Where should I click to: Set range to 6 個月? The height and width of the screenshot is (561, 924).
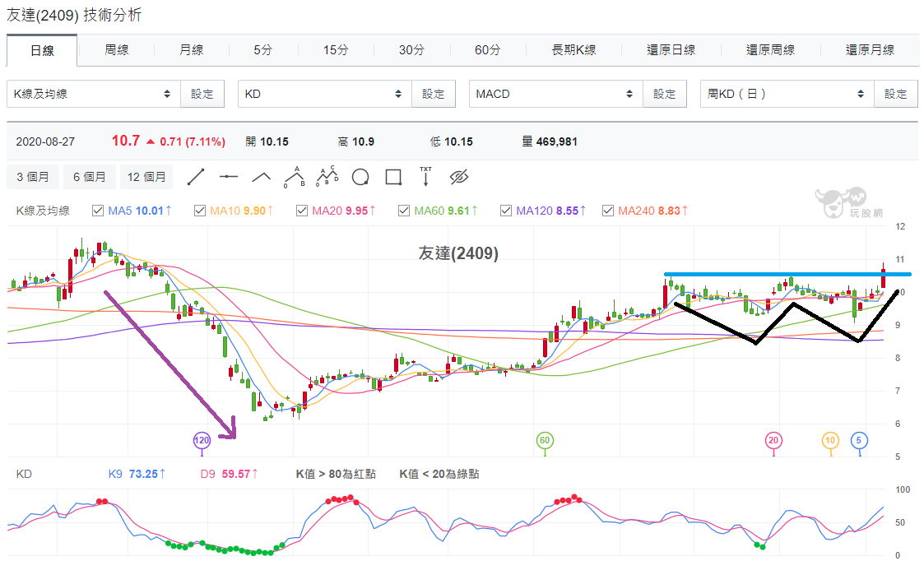pos(89,177)
